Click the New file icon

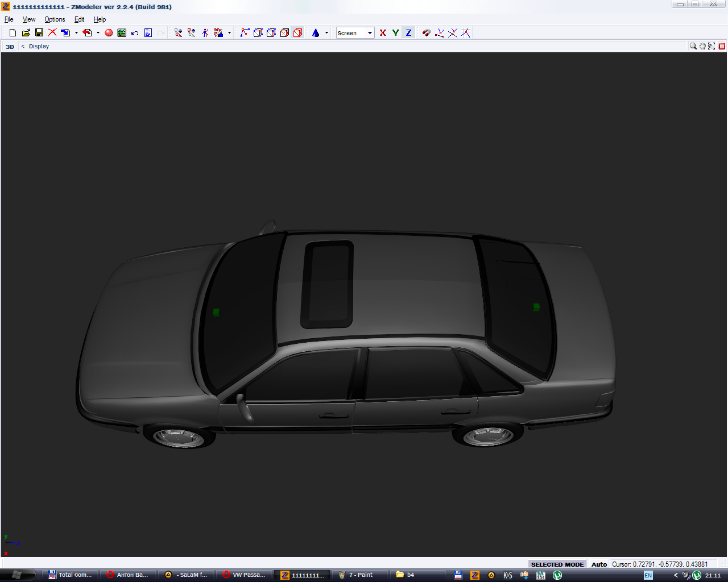[x=13, y=33]
